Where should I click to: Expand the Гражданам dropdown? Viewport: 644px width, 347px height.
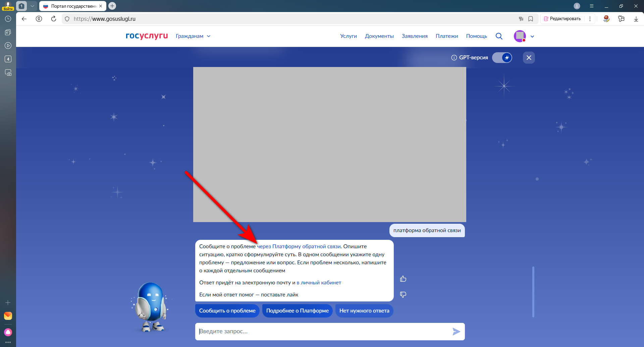[x=193, y=36]
